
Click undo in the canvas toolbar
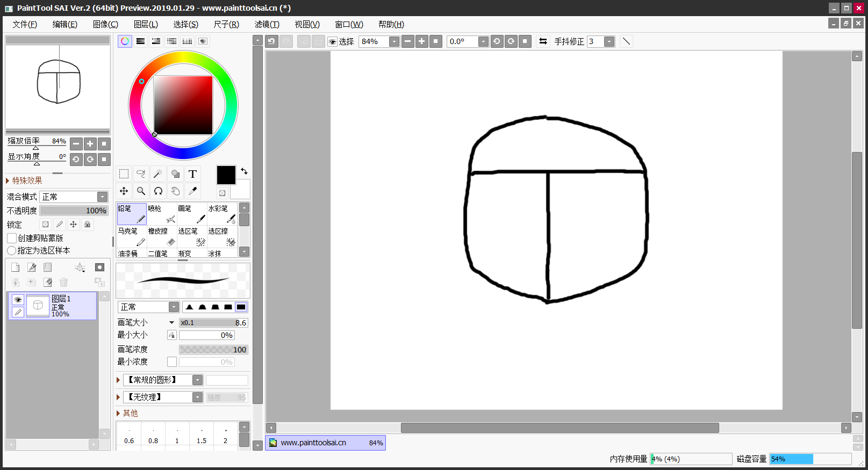pyautogui.click(x=271, y=41)
